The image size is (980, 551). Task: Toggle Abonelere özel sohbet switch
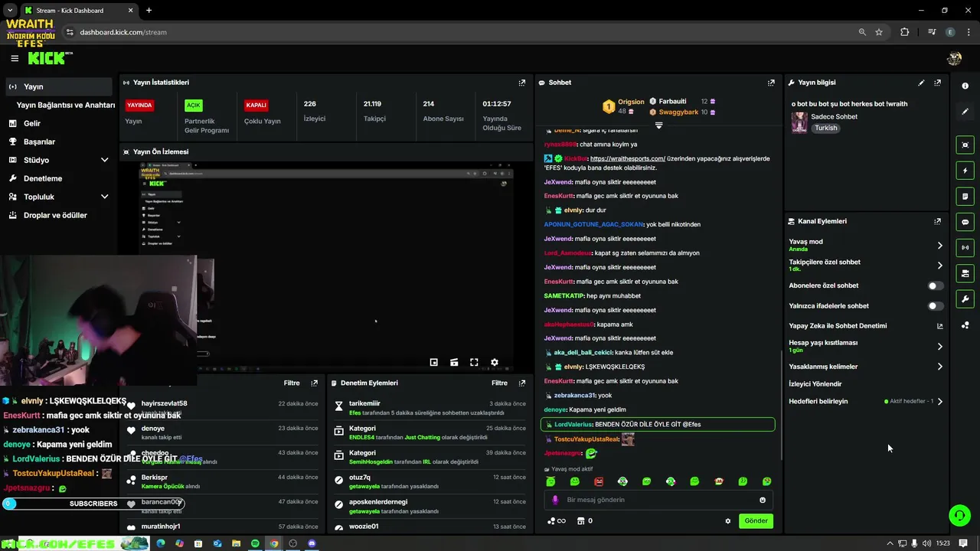[936, 285]
